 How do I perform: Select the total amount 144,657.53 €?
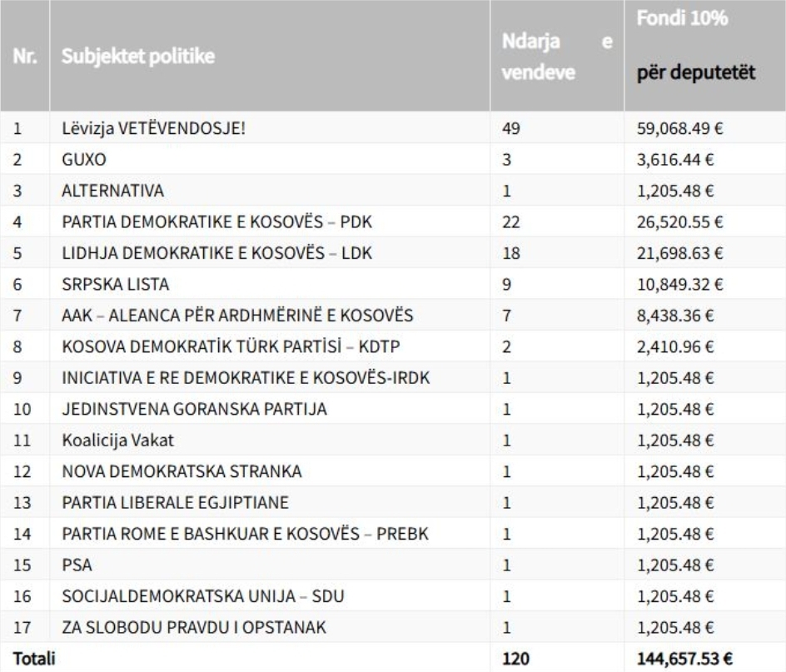[684, 659]
